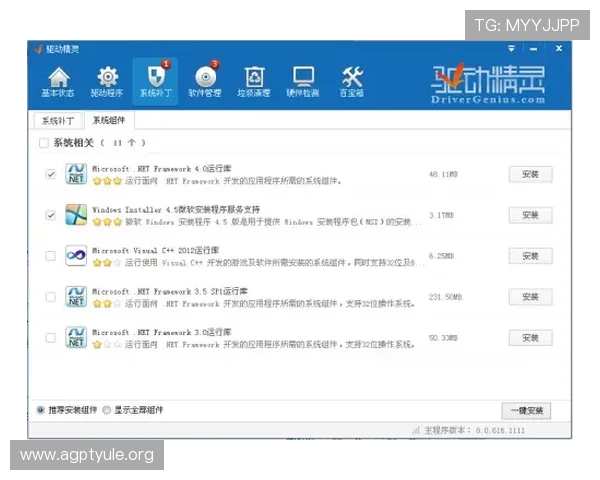Select the 推荐安装组件 radio button

[x=41, y=410]
